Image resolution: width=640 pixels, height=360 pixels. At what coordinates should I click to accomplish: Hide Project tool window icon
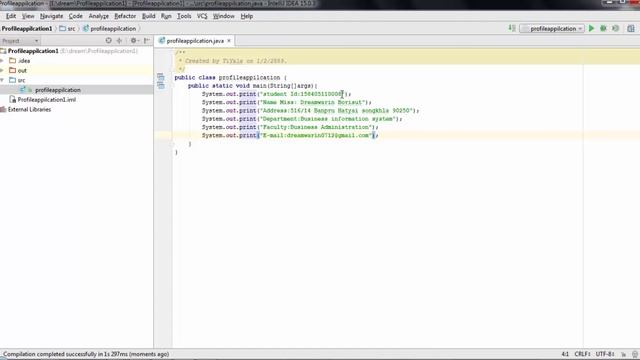pyautogui.click(x=147, y=40)
